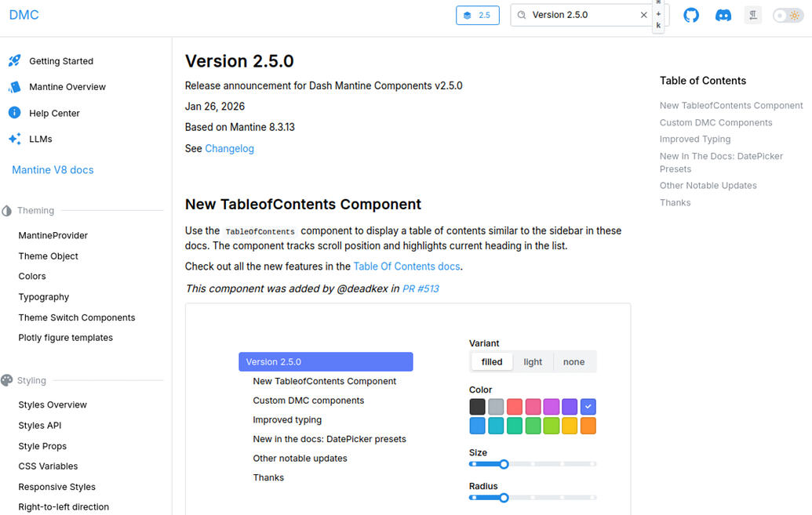The image size is (812, 515).
Task: Click the typography settings icon in header
Action: (x=753, y=14)
